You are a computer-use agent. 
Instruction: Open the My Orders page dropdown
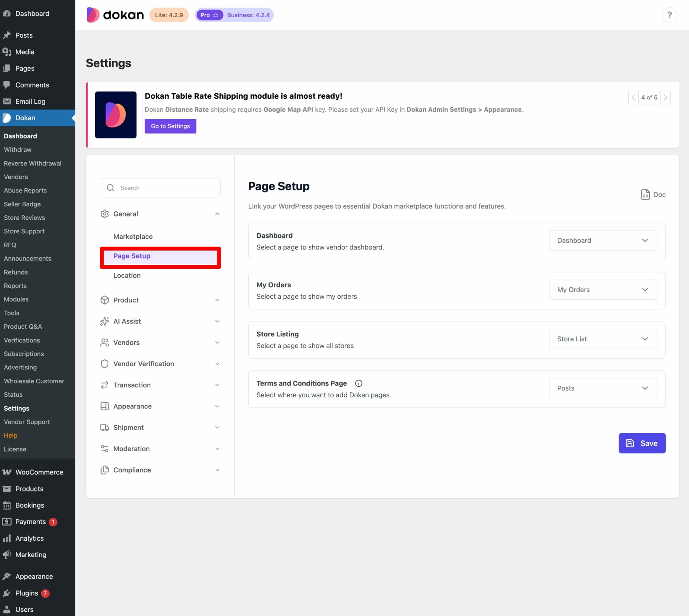click(603, 290)
